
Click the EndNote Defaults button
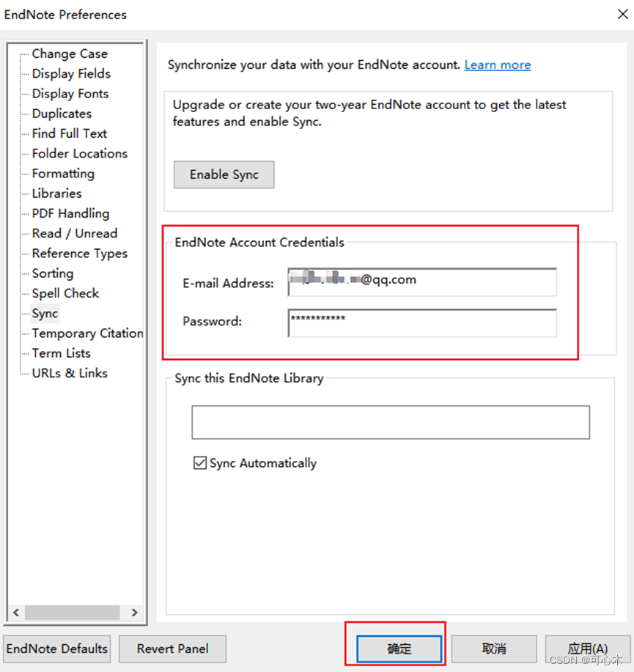(57, 649)
